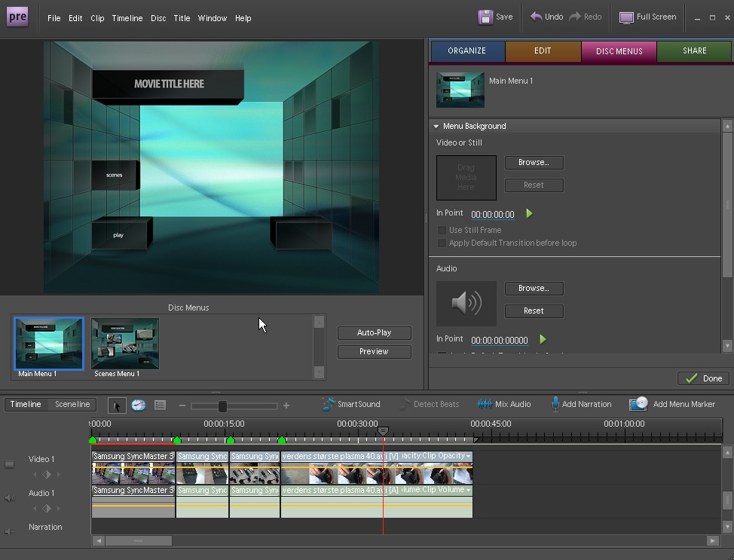Open the Clip Volume dropdown on audio clip
Image resolution: width=734 pixels, height=560 pixels.
pyautogui.click(x=469, y=491)
